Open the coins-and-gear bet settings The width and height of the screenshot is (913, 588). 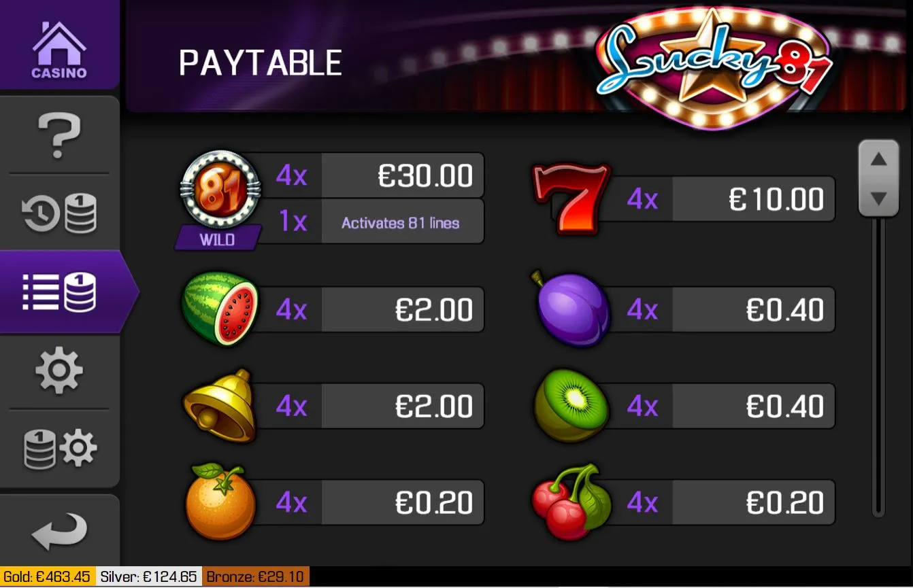59,449
